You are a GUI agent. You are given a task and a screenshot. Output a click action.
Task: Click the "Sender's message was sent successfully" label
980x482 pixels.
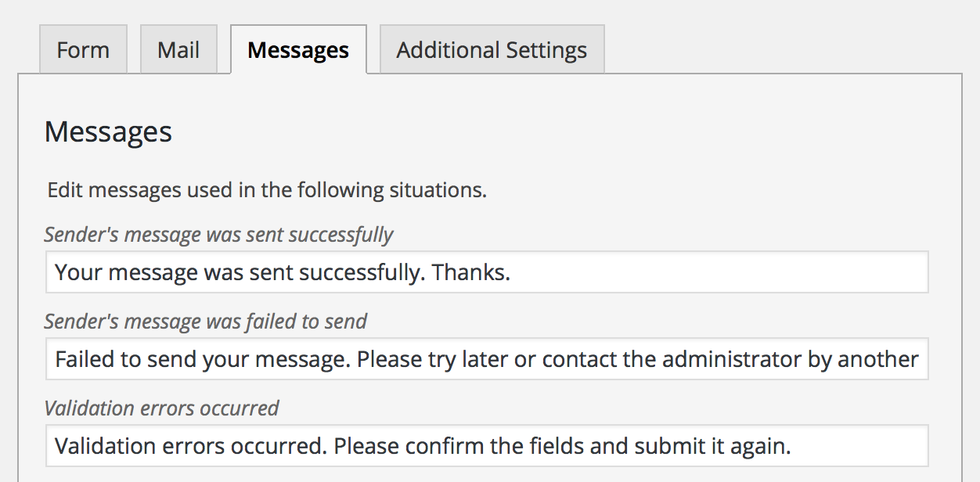218,235
